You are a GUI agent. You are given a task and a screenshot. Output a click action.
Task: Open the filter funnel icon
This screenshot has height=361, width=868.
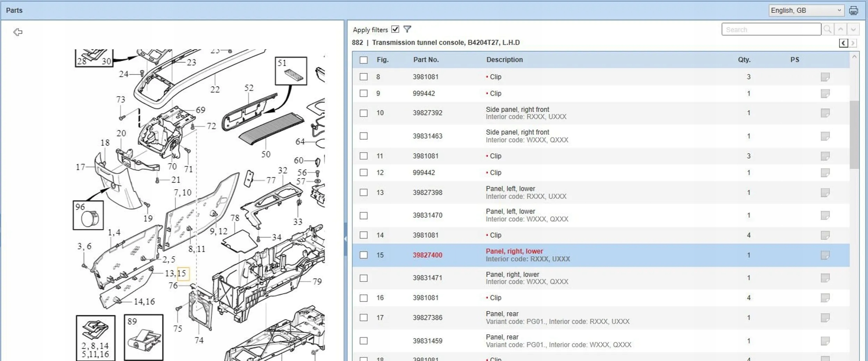tap(407, 29)
